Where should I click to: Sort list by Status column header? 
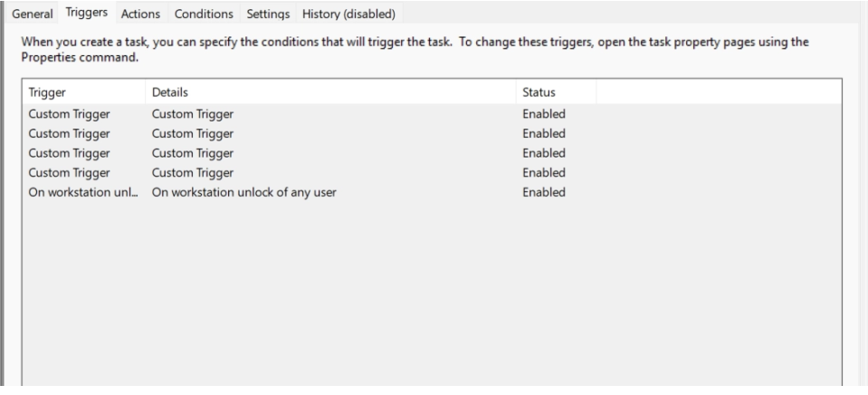554,92
